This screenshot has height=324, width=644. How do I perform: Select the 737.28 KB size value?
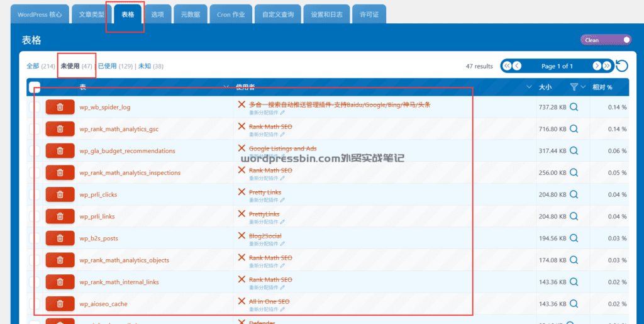[x=552, y=107]
